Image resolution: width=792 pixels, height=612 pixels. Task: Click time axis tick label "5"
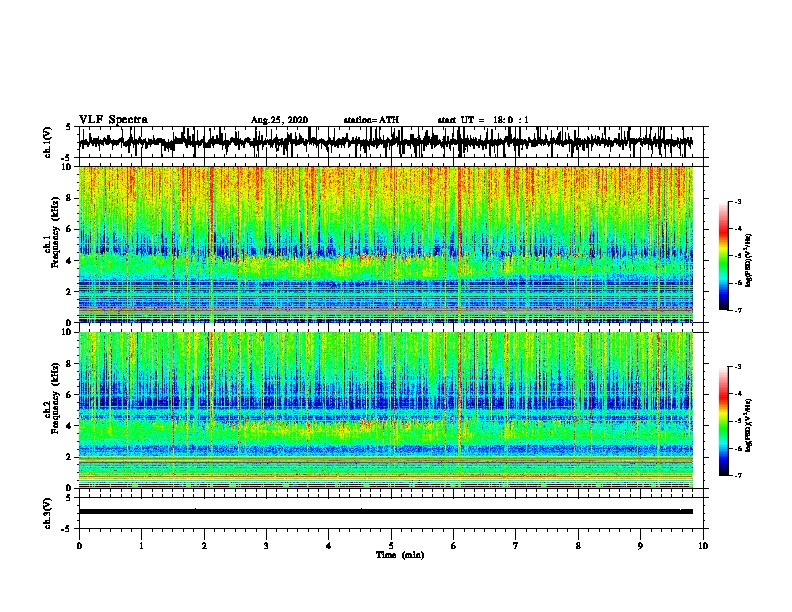click(x=391, y=546)
